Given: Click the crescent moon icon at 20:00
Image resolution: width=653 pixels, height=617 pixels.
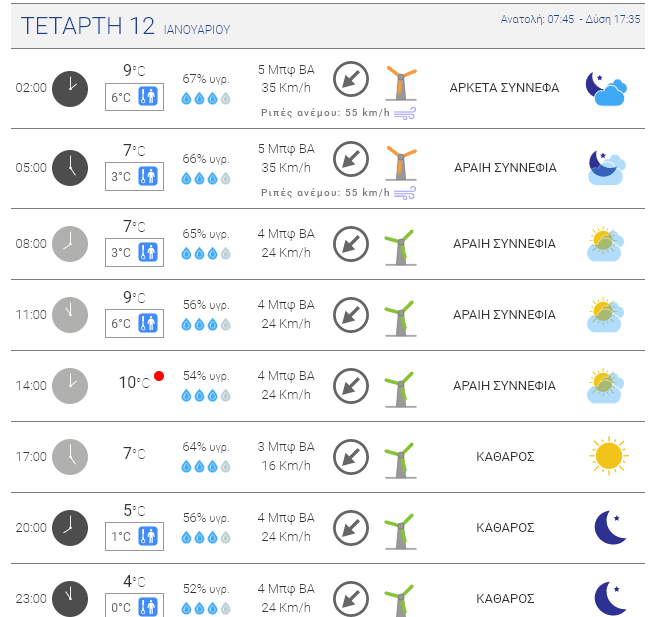Looking at the screenshot, I should click(x=611, y=527).
